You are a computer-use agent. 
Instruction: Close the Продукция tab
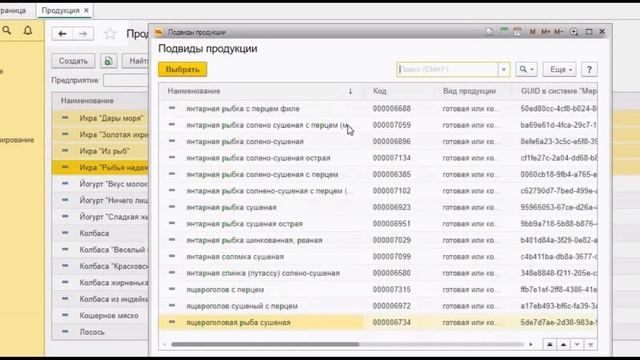point(86,11)
